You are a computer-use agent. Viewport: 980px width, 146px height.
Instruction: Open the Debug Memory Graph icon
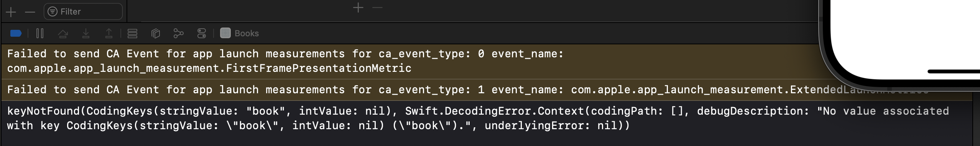pyautogui.click(x=178, y=34)
